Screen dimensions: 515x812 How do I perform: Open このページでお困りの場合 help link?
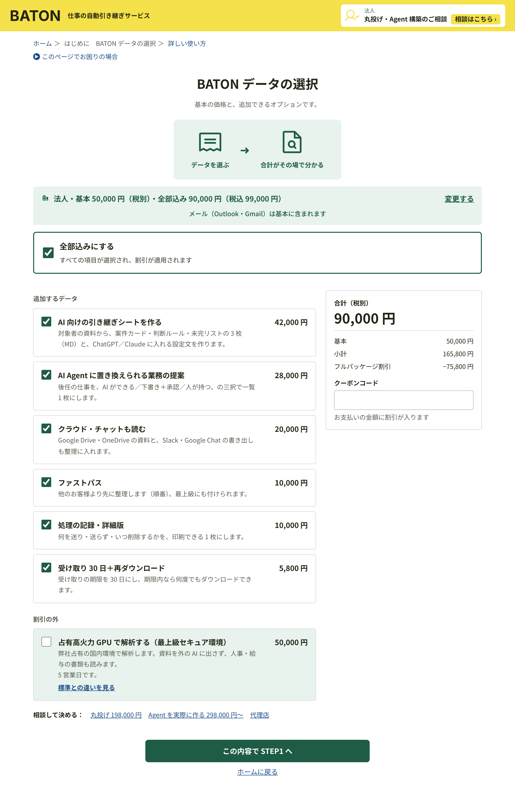(x=80, y=57)
